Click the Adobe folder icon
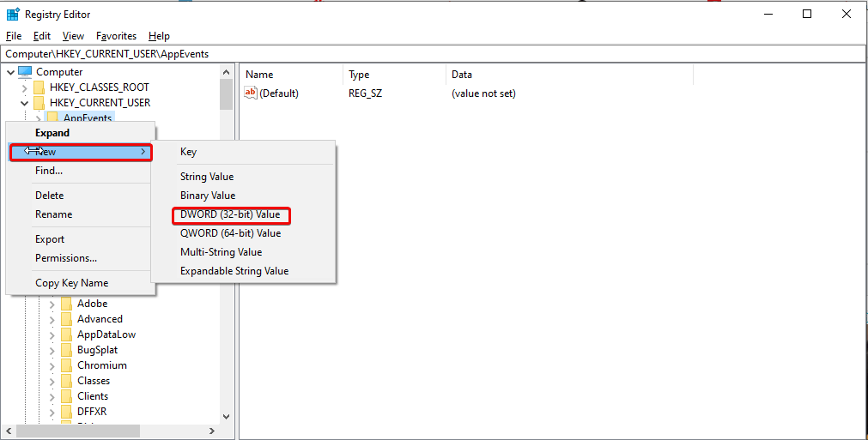Image resolution: width=868 pixels, height=440 pixels. (x=66, y=304)
